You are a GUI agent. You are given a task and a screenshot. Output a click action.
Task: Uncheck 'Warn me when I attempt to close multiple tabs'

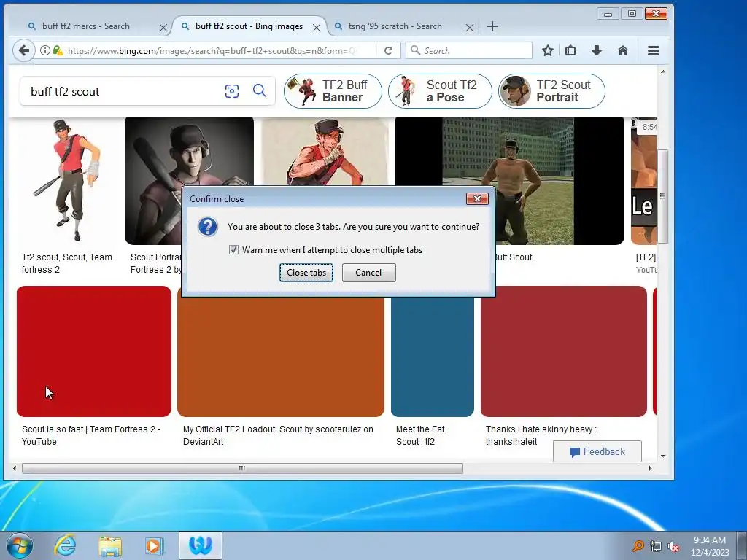(x=233, y=250)
